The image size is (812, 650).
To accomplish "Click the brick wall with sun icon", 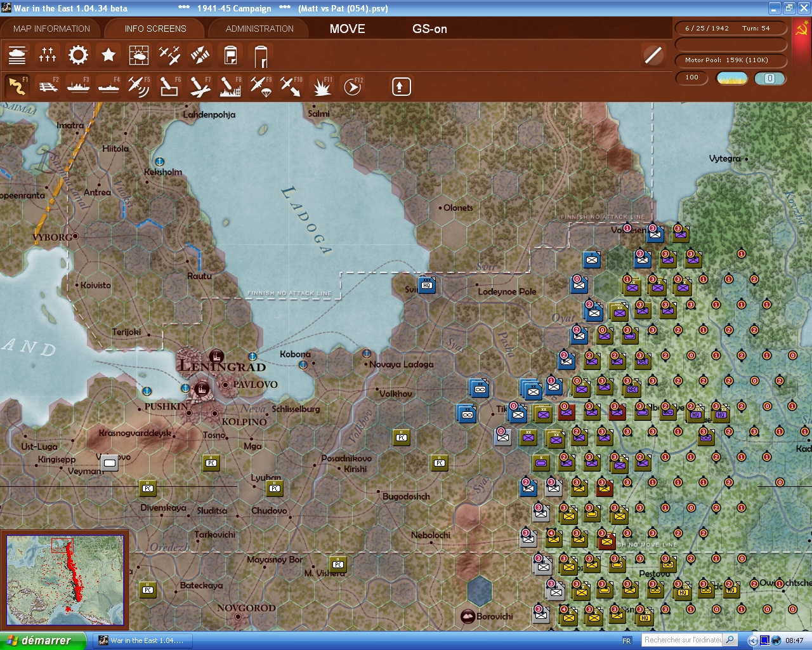I will [x=139, y=55].
